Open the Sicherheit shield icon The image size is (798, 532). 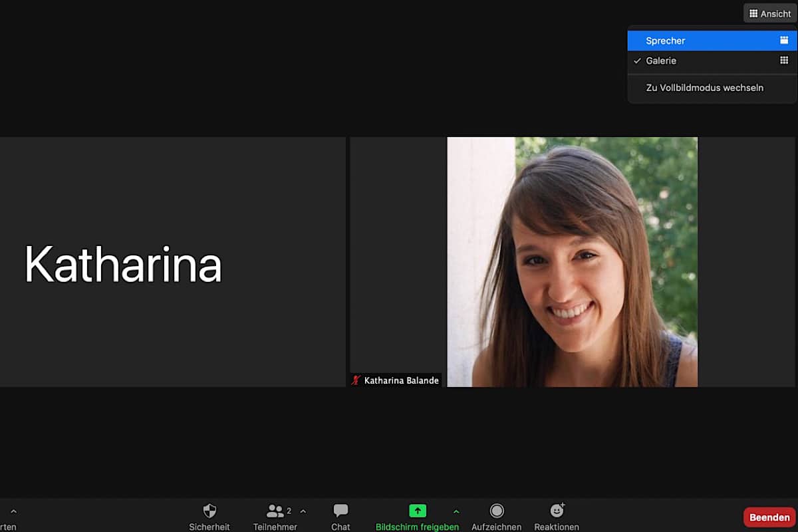pos(209,511)
